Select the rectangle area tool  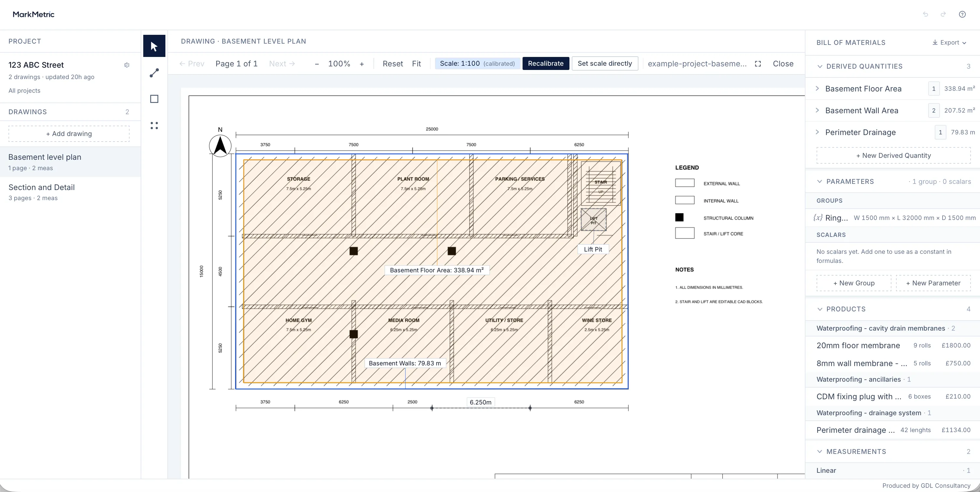click(154, 99)
